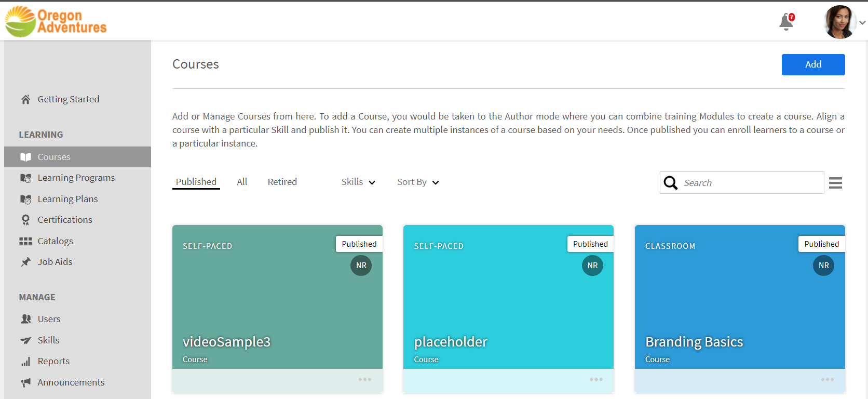The height and width of the screenshot is (399, 868).
Task: Switch to the Retired tab
Action: (x=282, y=182)
